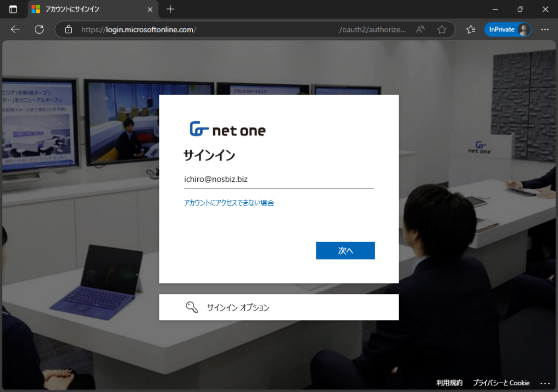Select the アカウントにサインイン browser tab
This screenshot has width=558, height=392.
click(x=85, y=9)
